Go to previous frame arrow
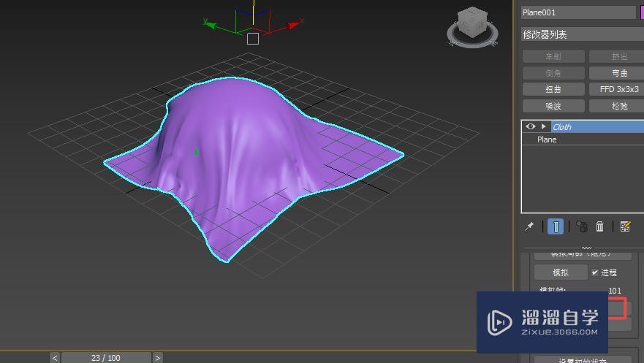The image size is (644, 363). pyautogui.click(x=55, y=358)
